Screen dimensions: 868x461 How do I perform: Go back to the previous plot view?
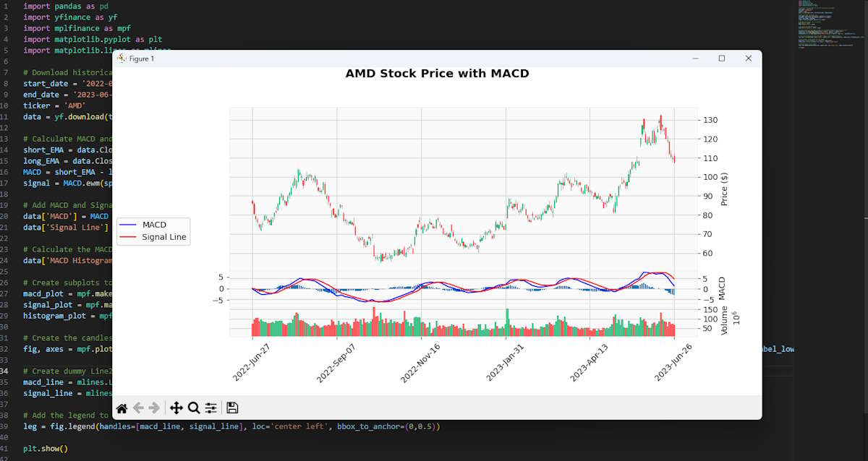(137, 408)
